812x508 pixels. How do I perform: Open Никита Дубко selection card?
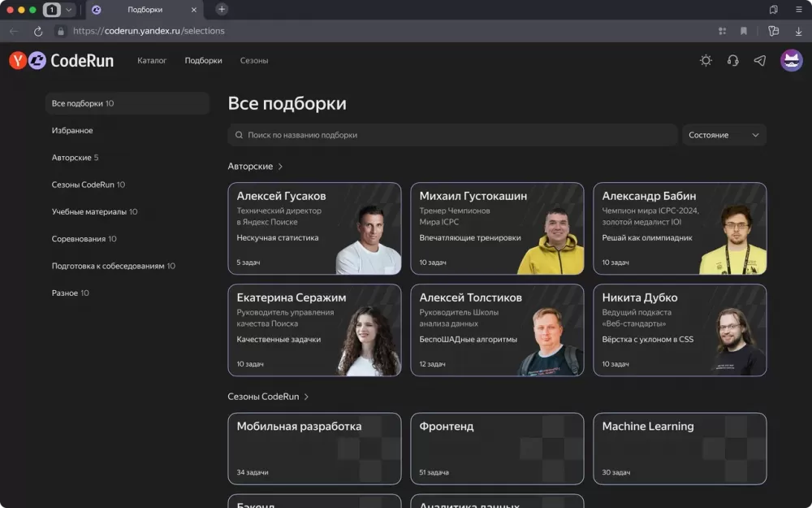pyautogui.click(x=680, y=330)
